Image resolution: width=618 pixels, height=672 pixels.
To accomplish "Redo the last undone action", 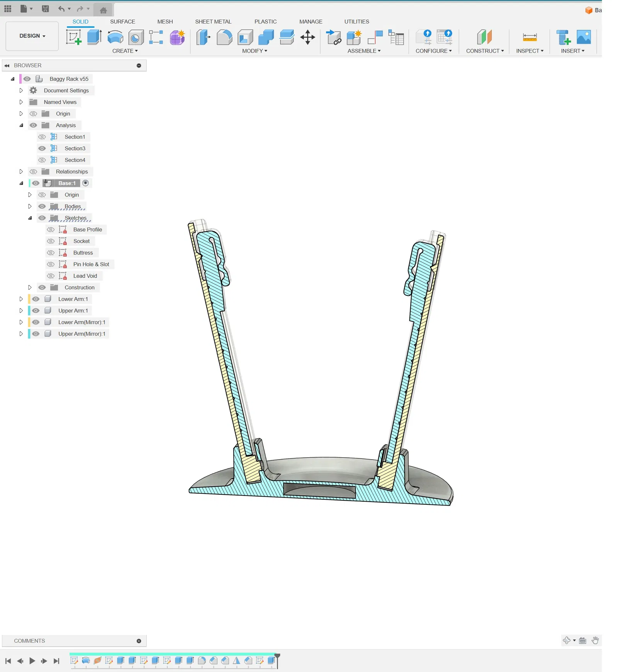I will click(80, 8).
